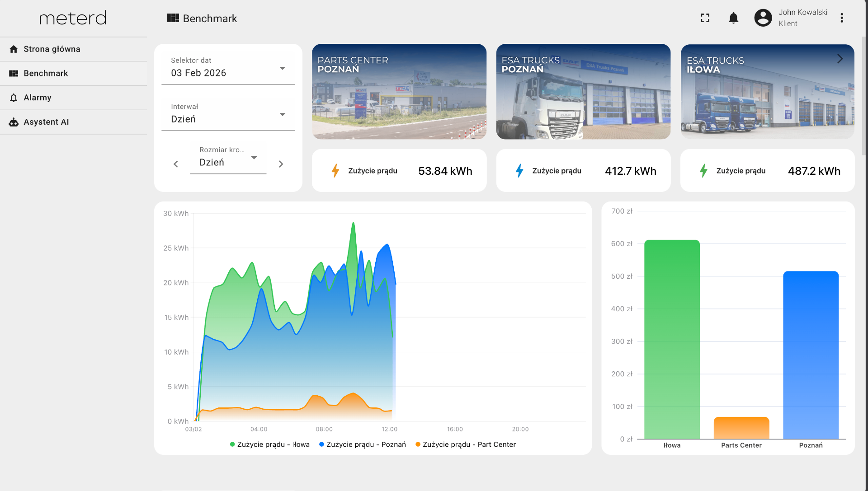868x491 pixels.
Task: Open the three-dot options menu
Action: (x=842, y=18)
